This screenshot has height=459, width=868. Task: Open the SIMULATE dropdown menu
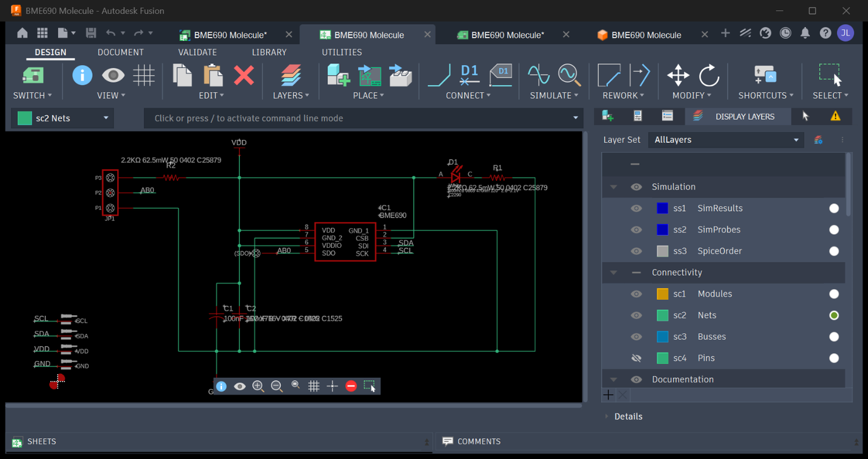(554, 95)
